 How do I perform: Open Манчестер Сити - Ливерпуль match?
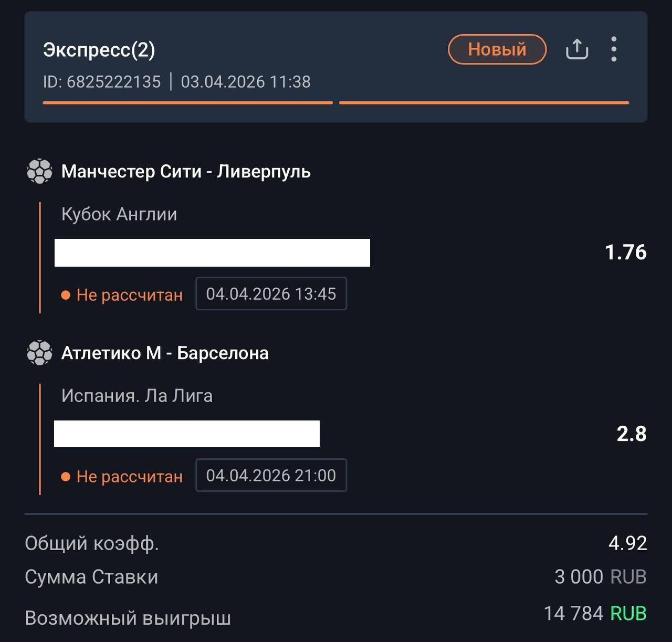click(186, 172)
